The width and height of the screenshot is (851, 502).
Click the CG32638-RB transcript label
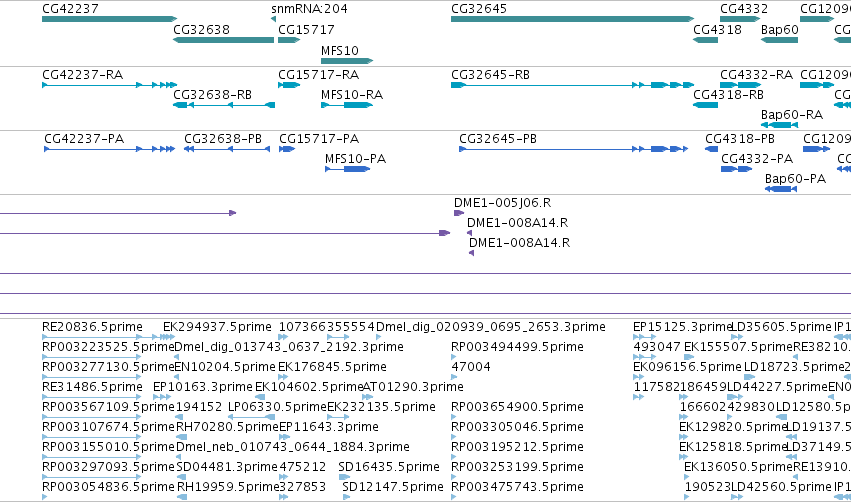pyautogui.click(x=212, y=95)
